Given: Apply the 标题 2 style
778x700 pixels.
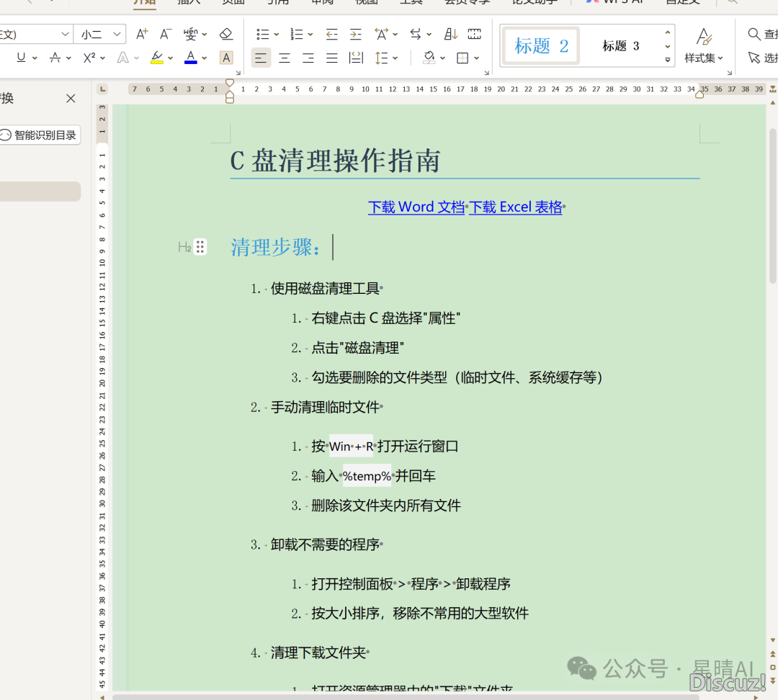Looking at the screenshot, I should (x=541, y=45).
